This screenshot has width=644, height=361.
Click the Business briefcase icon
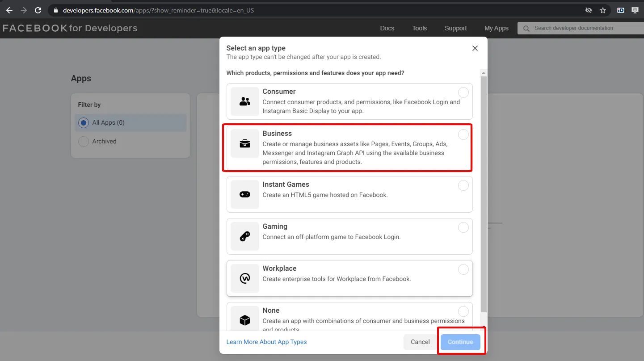(x=244, y=143)
